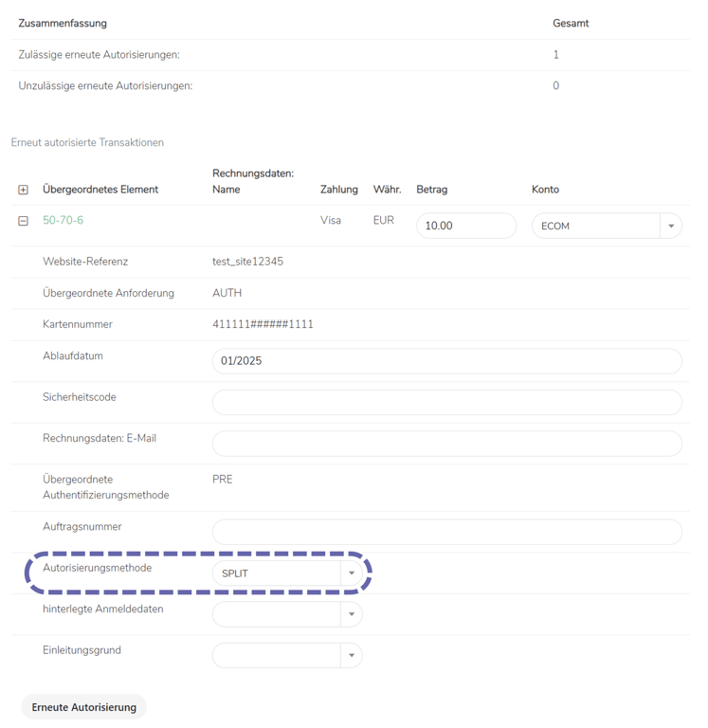
Task: Click the Übergeordnetes Element column header
Action: pos(100,190)
